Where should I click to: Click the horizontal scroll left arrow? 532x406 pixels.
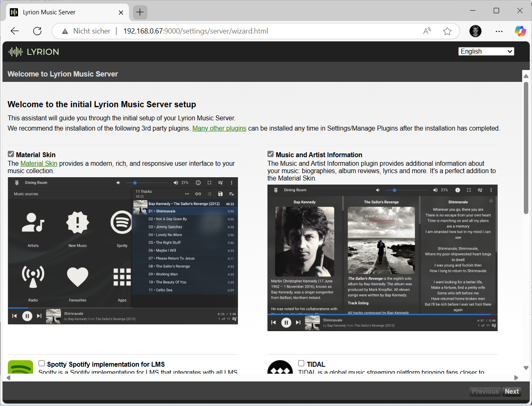(9, 378)
